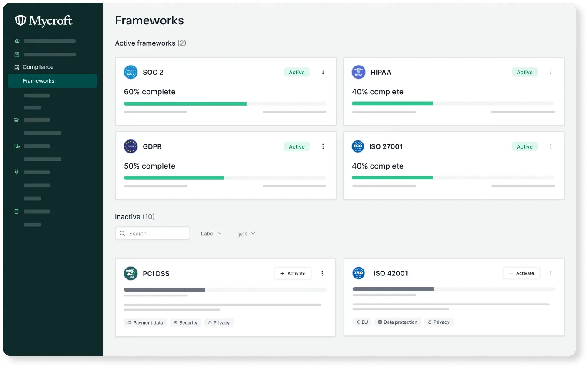Expand the Label filter dropdown
Image resolution: width=588 pixels, height=368 pixels.
pos(211,234)
